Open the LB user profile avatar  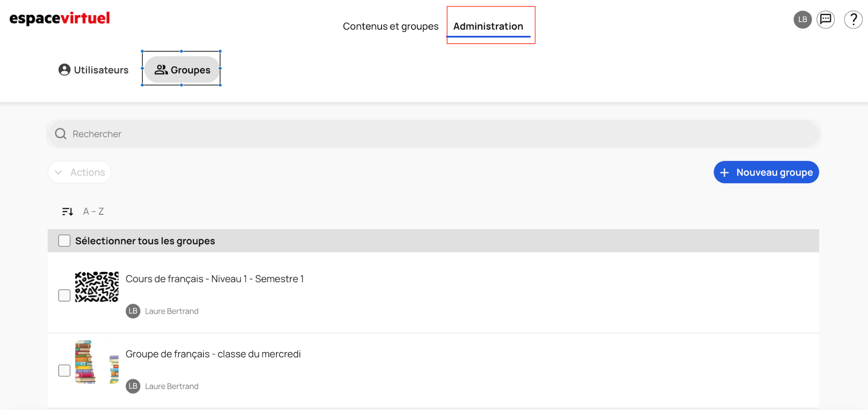pos(802,20)
